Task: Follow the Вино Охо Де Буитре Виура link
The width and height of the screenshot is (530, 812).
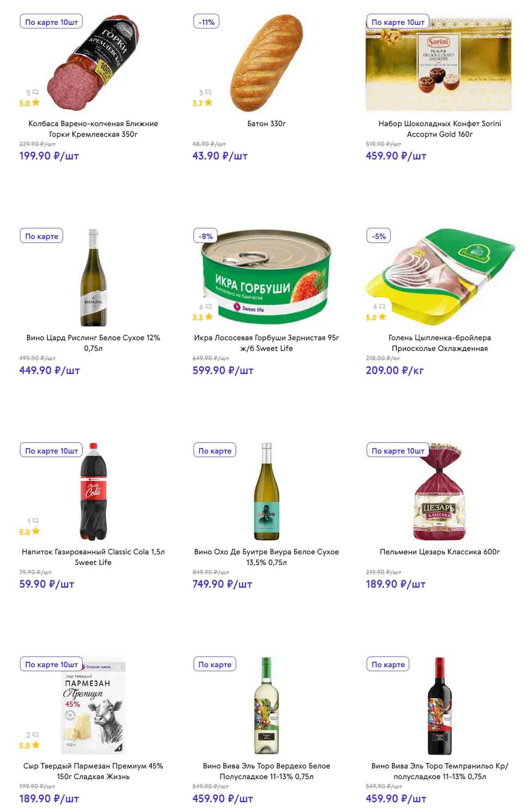Action: click(x=266, y=557)
